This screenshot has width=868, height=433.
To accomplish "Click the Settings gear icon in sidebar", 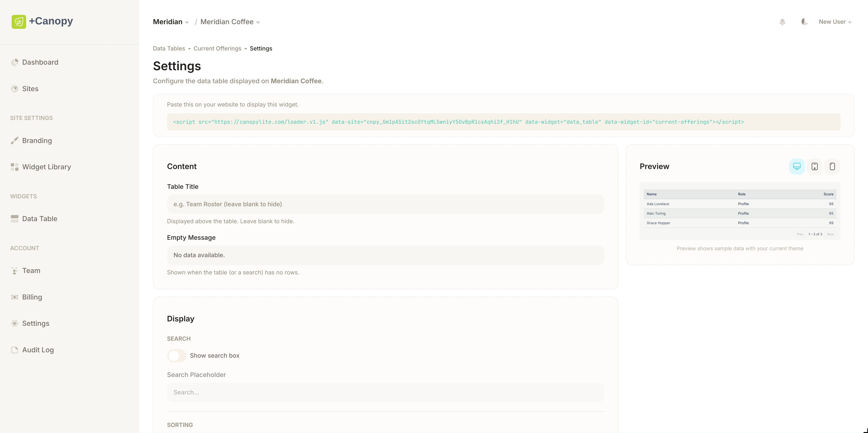I will (x=14, y=323).
